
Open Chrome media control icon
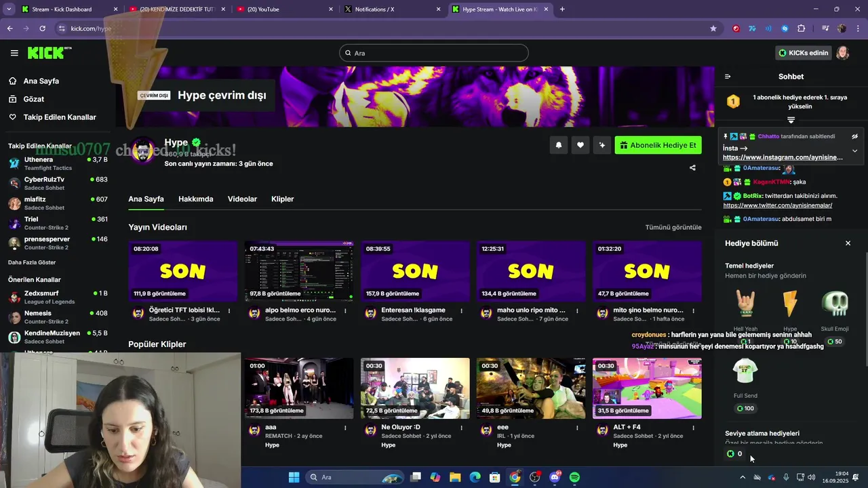825,28
